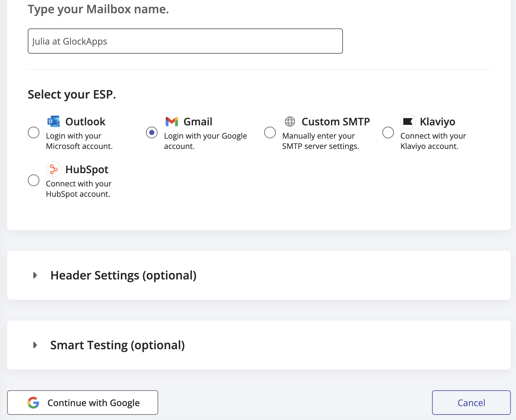Click the Outlook logo icon

[x=54, y=121]
